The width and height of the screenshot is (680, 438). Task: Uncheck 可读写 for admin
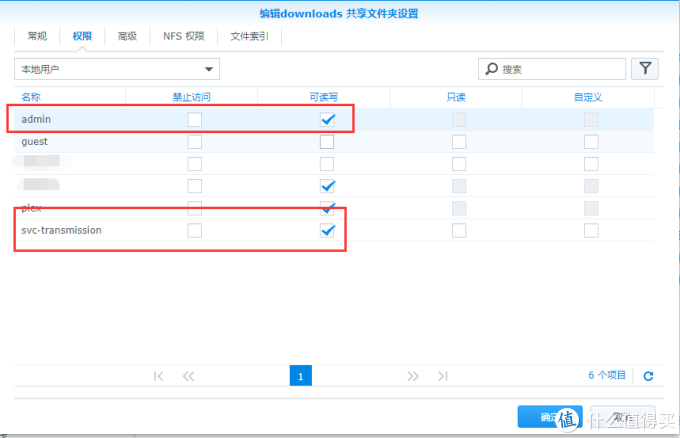327,119
